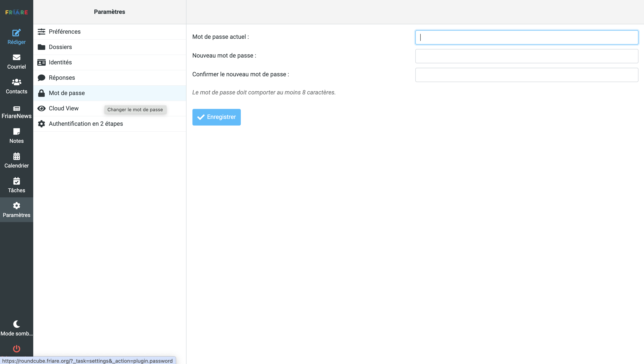Viewport: 644px width, 364px height.
Task: Click the Friare logo
Action: click(16, 12)
